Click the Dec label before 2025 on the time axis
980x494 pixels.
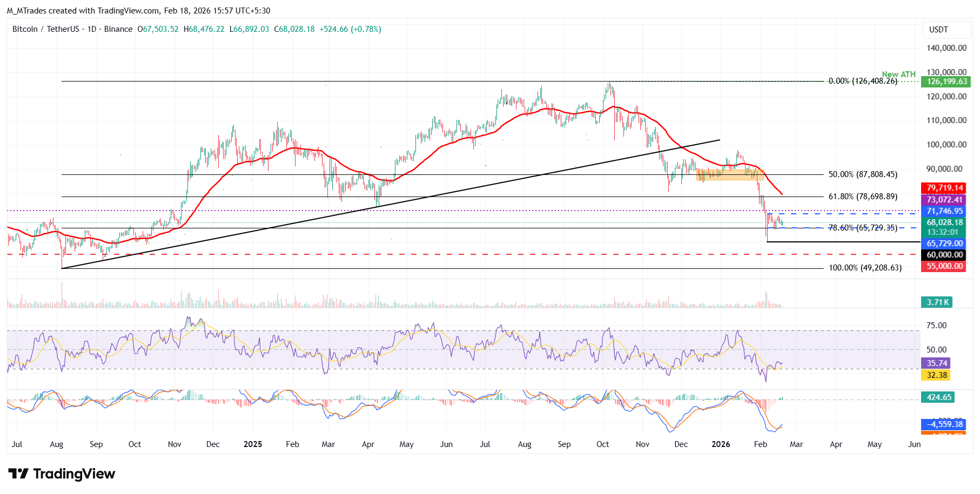pos(213,444)
